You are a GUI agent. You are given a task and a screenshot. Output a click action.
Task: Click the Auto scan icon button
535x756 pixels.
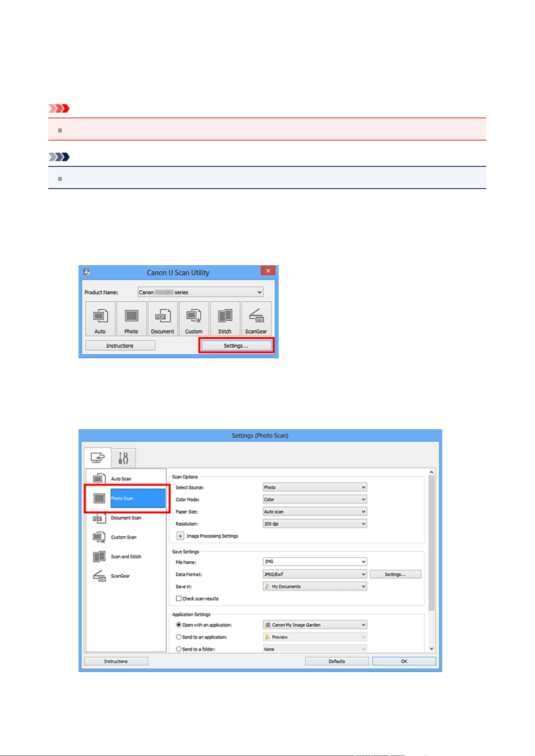pos(100,319)
